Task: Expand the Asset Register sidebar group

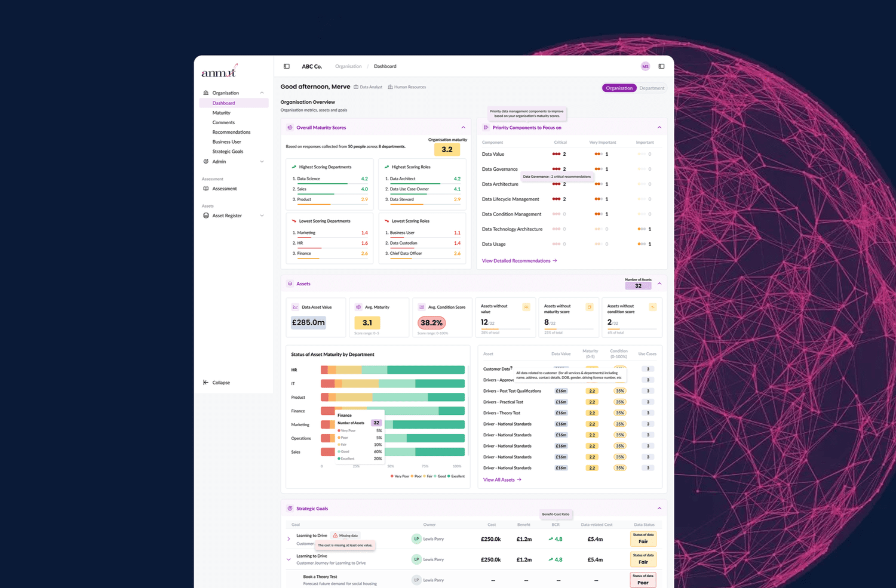Action: [x=262, y=216]
